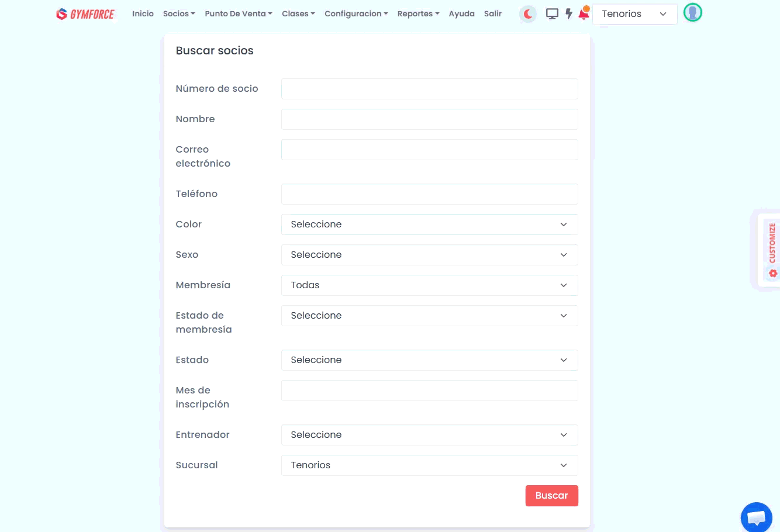780x532 pixels.
Task: Open the Color dropdown
Action: click(x=430, y=224)
